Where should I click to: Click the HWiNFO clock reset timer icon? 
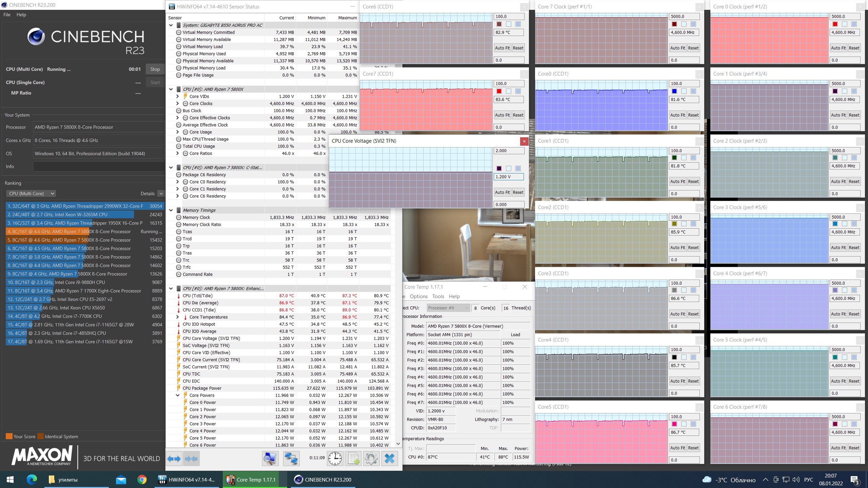[335, 459]
